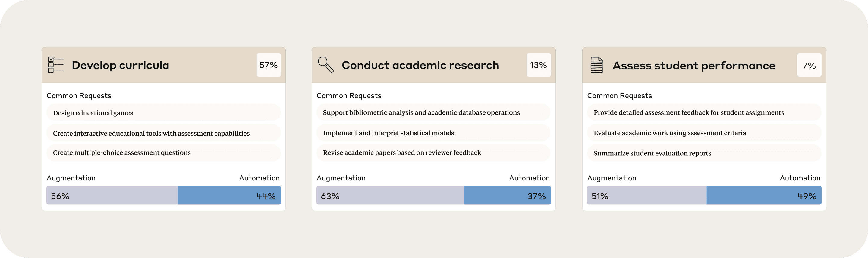This screenshot has height=258, width=868.
Task: Click the 56% augmentation bar segment
Action: (x=112, y=195)
